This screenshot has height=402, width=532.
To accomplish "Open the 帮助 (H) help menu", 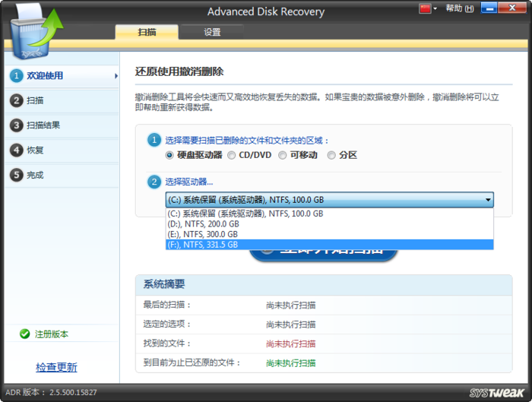I will click(459, 8).
